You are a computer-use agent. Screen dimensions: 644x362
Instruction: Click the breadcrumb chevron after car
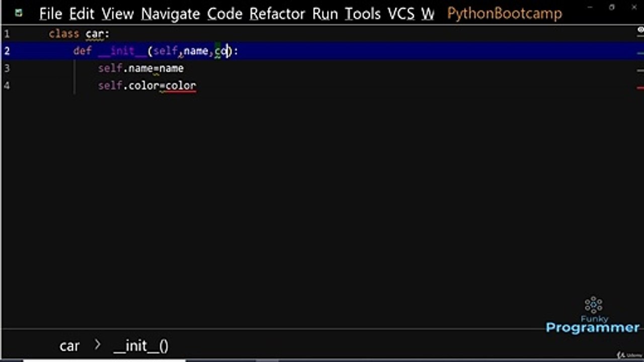[98, 345]
